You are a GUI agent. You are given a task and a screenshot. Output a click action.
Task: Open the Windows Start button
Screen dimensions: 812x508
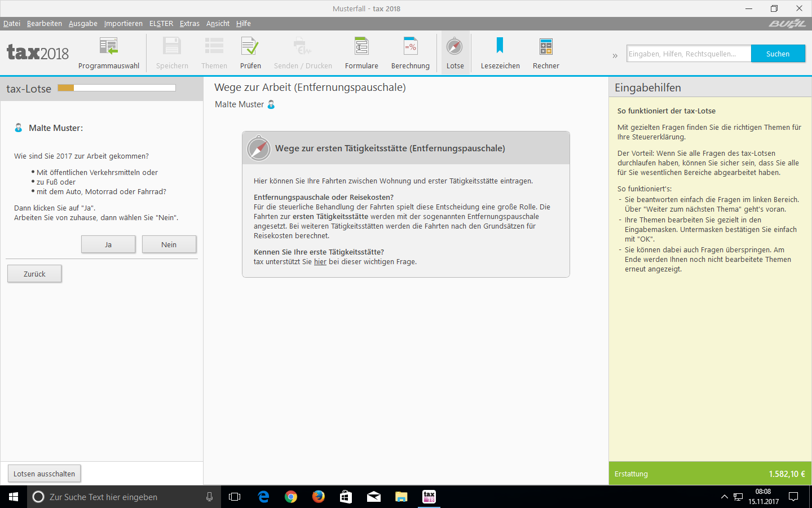click(14, 497)
